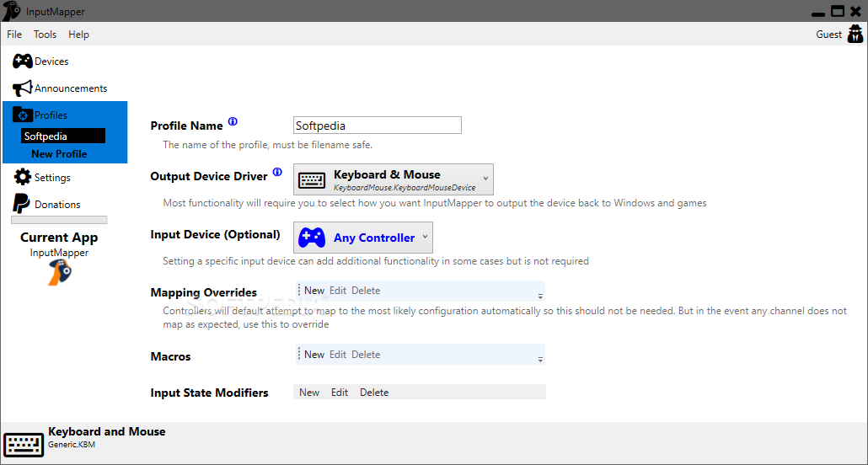Click the Guest user avatar icon
The width and height of the screenshot is (868, 465).
coord(855,35)
